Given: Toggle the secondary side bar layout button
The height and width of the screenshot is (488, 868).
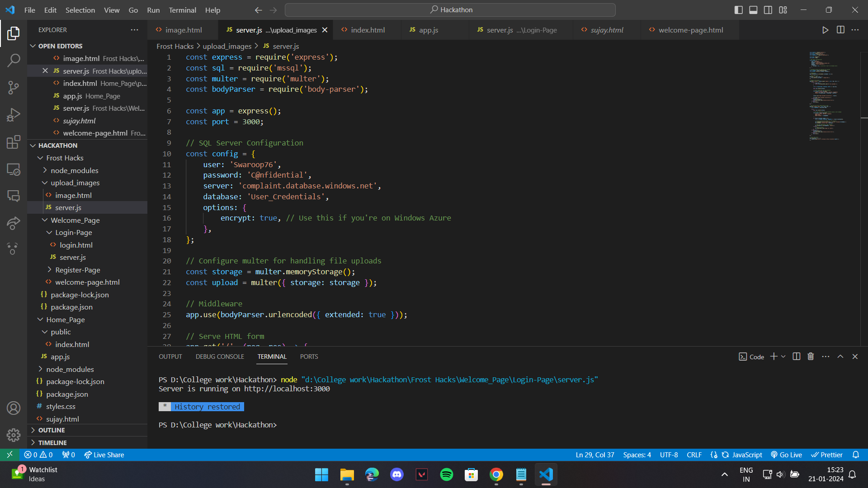Looking at the screenshot, I should click(768, 10).
